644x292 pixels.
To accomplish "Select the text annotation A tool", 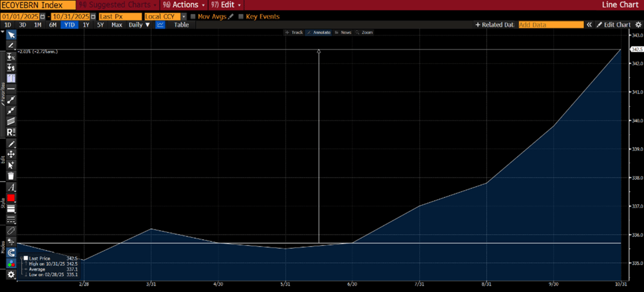I will 11,187.
